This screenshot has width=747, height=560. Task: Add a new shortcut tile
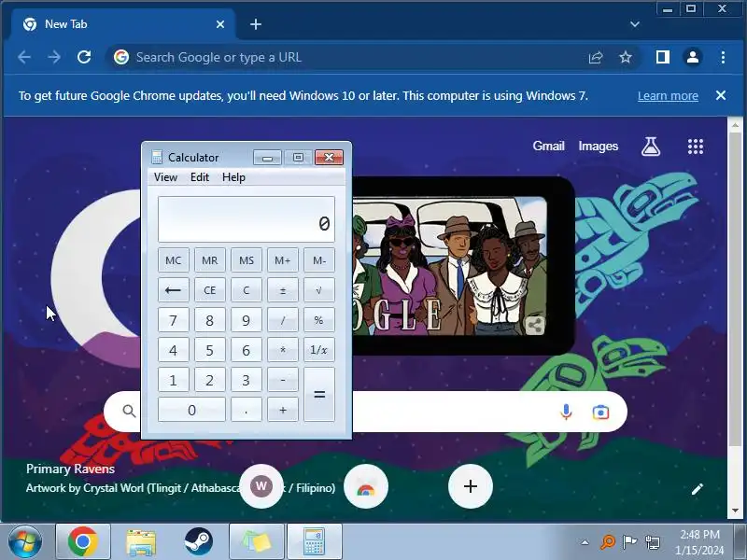click(x=471, y=486)
